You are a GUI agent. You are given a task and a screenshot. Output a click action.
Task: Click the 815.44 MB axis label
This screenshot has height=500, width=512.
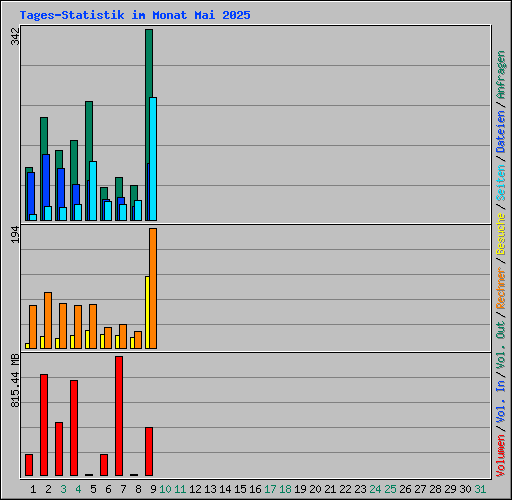(15, 381)
